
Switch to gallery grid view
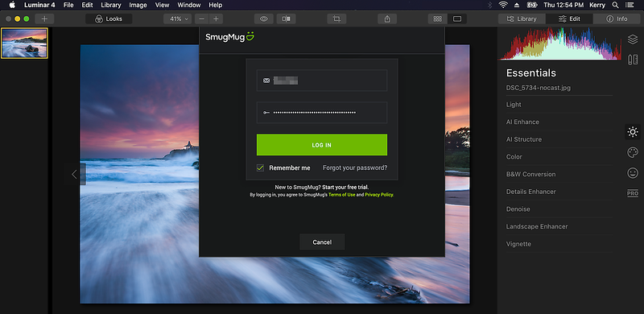pos(437,19)
